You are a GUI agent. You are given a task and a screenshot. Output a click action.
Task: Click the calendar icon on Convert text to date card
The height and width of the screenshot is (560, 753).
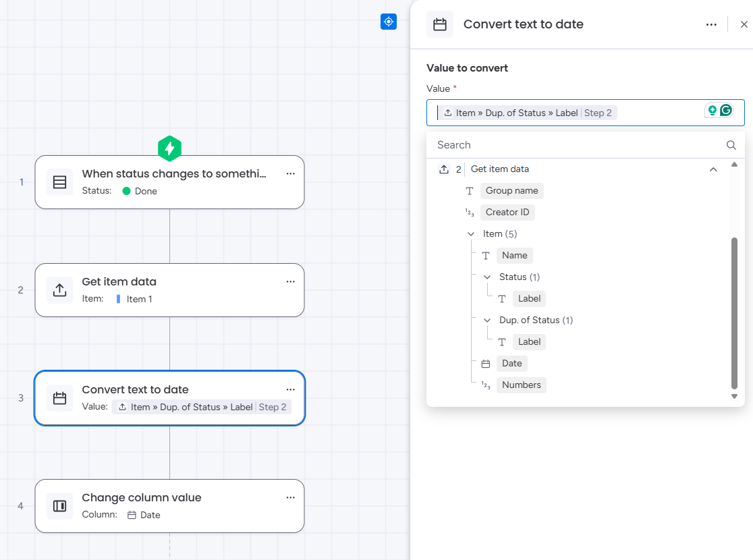pos(59,398)
